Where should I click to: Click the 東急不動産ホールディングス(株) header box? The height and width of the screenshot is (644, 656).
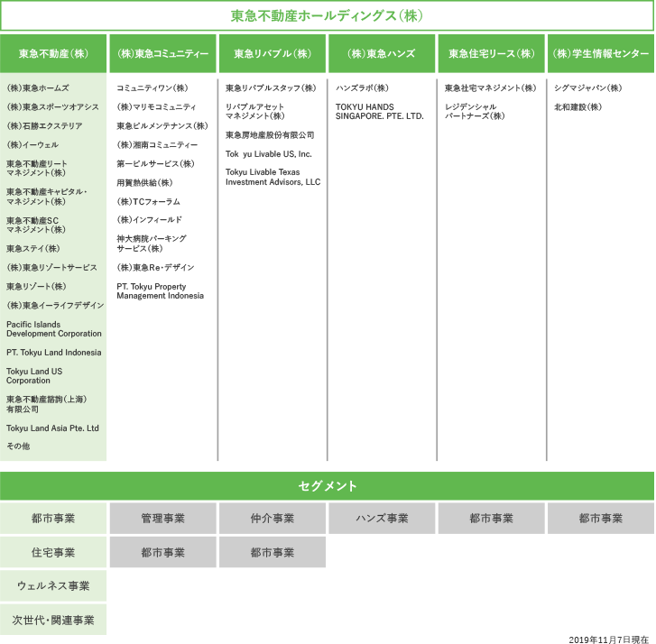click(328, 16)
